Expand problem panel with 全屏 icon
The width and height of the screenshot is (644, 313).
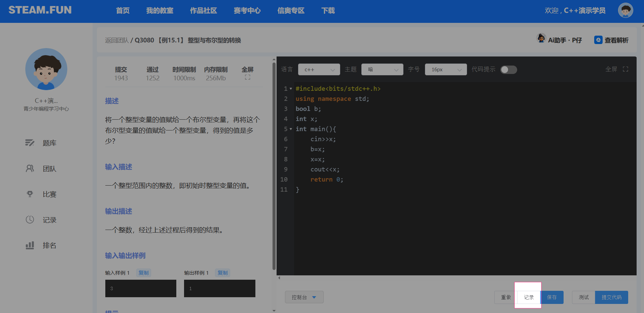click(247, 77)
